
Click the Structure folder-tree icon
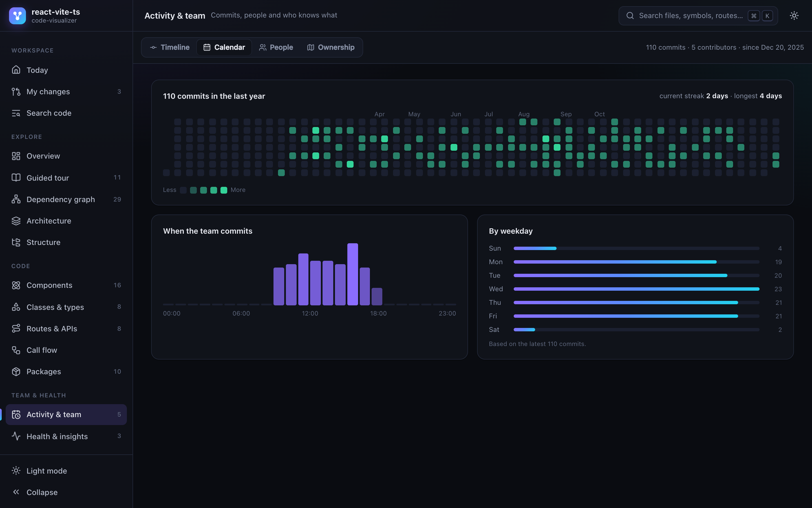point(16,242)
